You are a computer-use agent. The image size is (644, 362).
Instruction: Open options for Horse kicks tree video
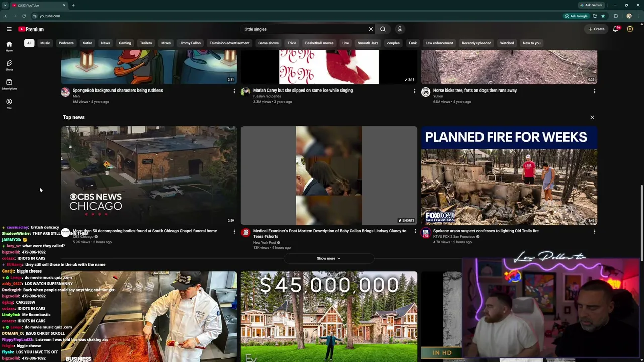click(x=594, y=91)
